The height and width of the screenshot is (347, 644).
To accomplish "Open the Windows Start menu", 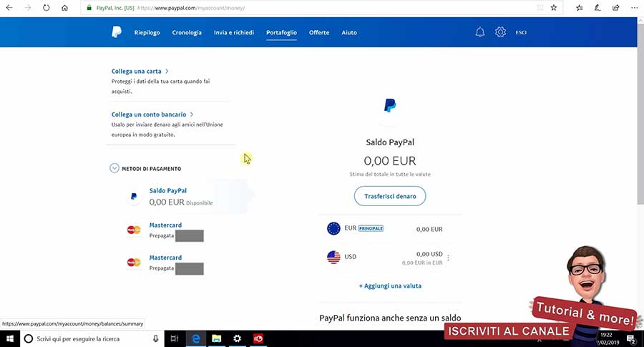I will [x=10, y=339].
